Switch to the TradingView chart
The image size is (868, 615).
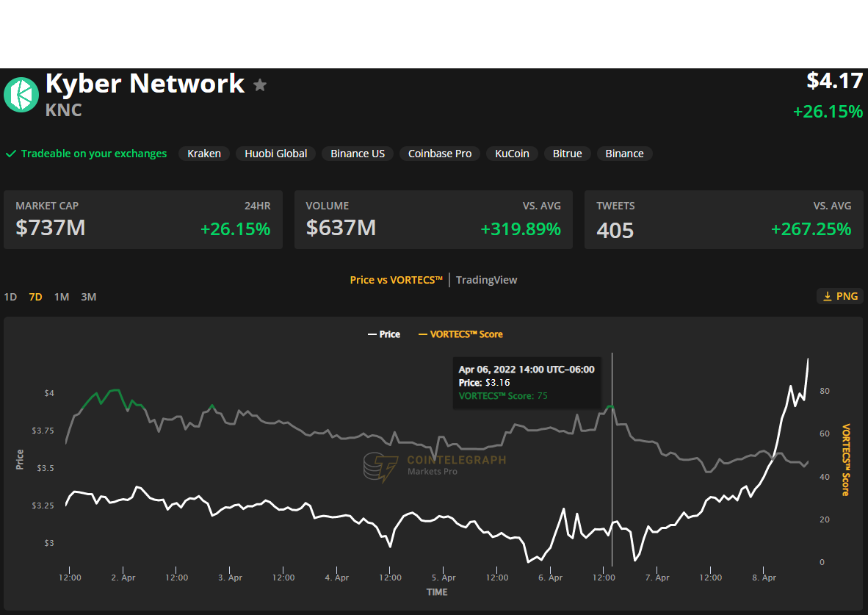[486, 280]
